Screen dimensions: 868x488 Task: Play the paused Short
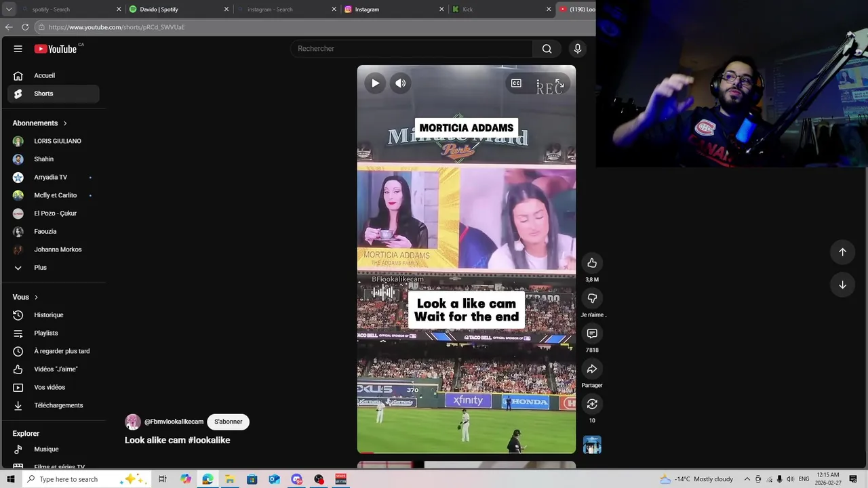375,83
